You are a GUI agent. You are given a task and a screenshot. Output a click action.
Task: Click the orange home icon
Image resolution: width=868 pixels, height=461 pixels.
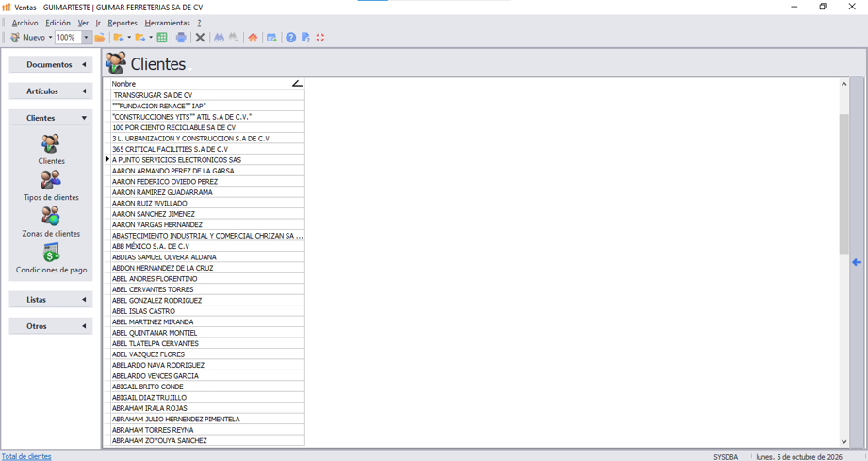pos(253,38)
